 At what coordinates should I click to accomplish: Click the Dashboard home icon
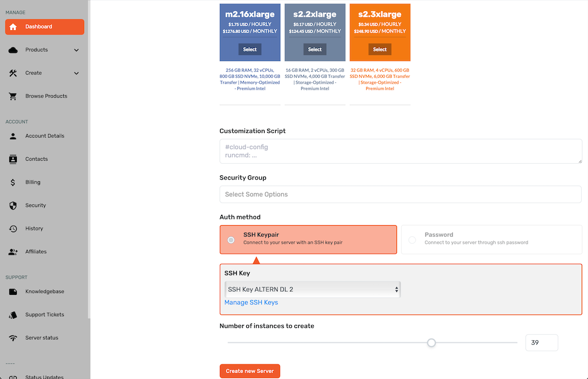pos(13,27)
